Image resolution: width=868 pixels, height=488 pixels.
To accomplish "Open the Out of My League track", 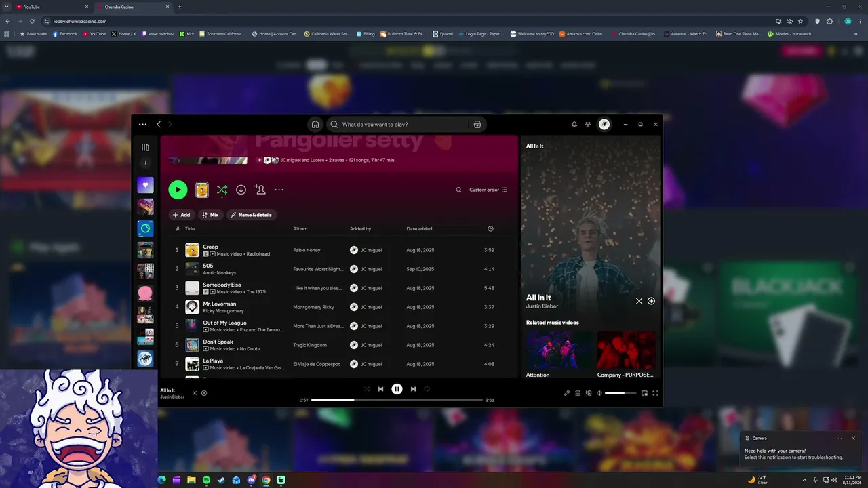I will tap(225, 323).
